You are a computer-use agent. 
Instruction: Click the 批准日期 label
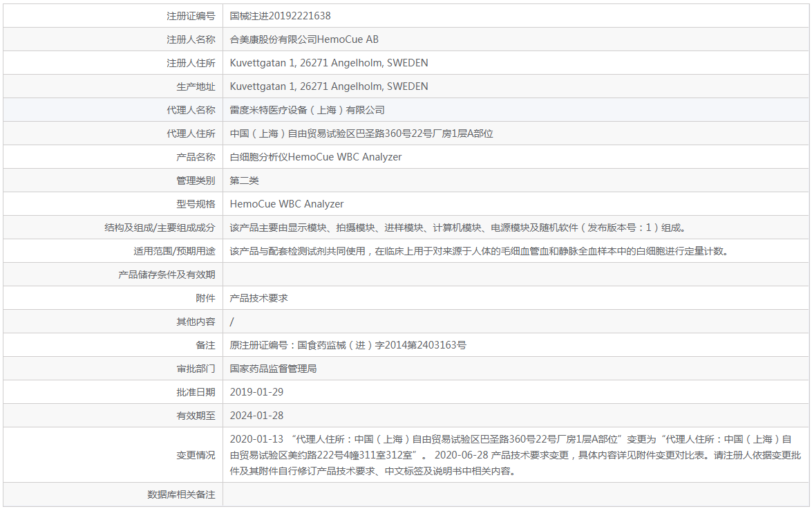click(196, 392)
